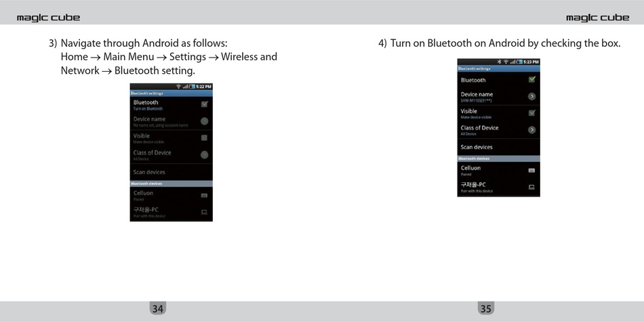Tap the signal bars icon in 5:23 PM status bar
The width and height of the screenshot is (644, 322).
pos(512,62)
